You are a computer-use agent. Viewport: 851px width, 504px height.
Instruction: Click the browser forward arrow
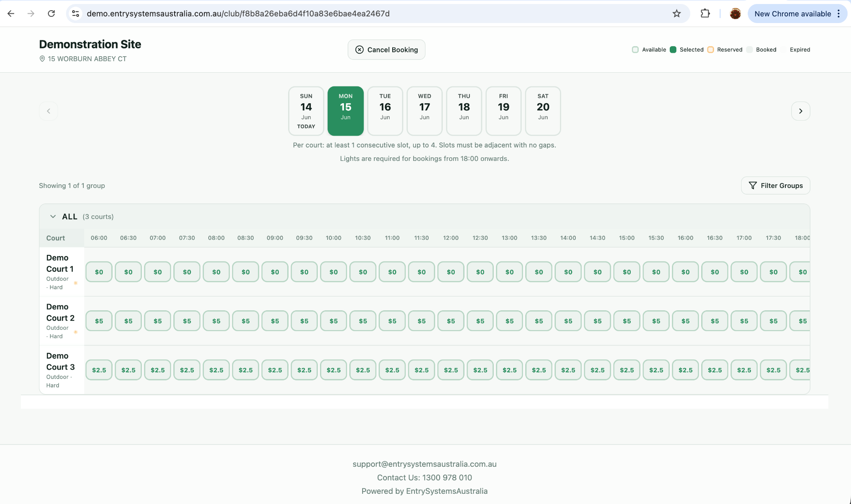pos(31,14)
